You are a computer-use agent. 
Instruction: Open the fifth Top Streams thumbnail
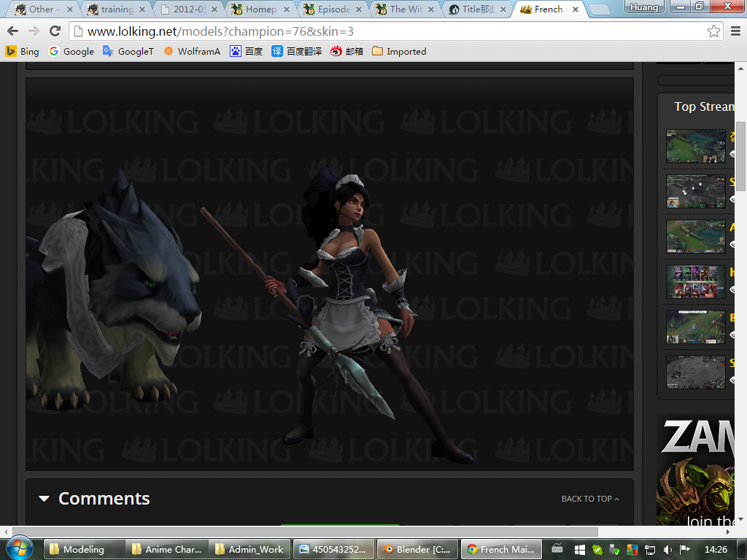click(x=695, y=327)
